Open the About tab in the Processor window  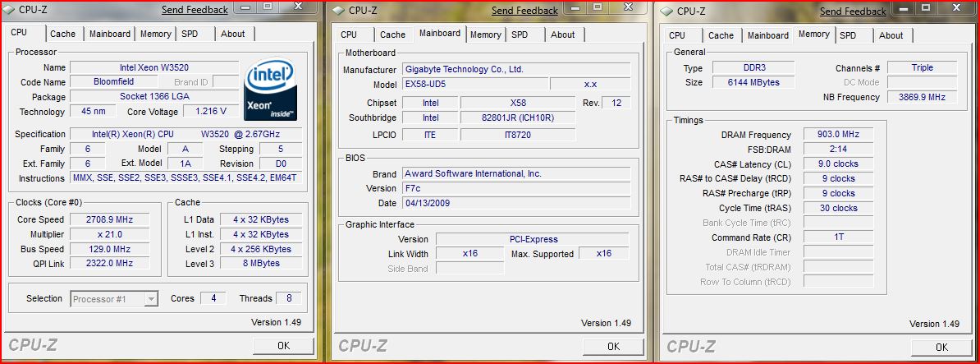[232, 34]
